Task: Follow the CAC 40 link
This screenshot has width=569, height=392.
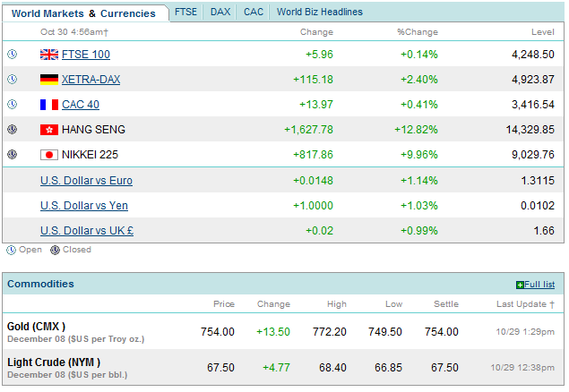Action: (81, 105)
